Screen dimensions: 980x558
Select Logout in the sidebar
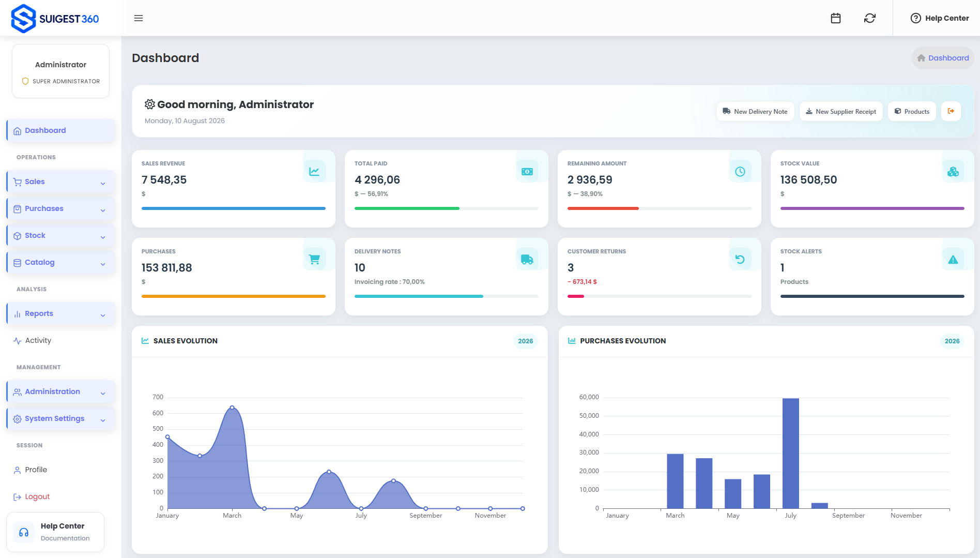tap(61, 496)
